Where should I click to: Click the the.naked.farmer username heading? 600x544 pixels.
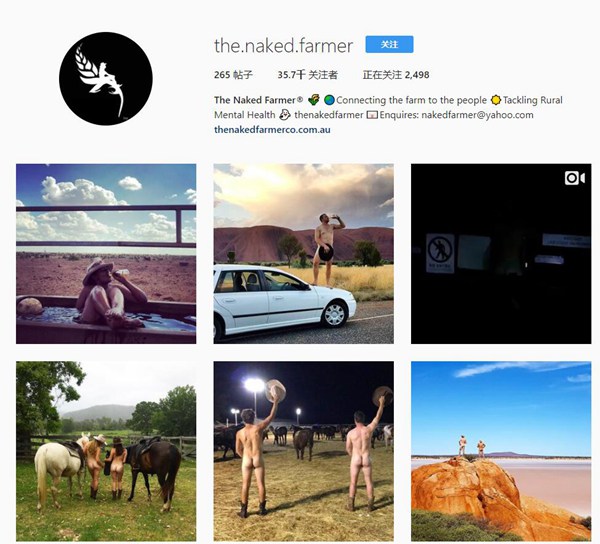(x=283, y=46)
